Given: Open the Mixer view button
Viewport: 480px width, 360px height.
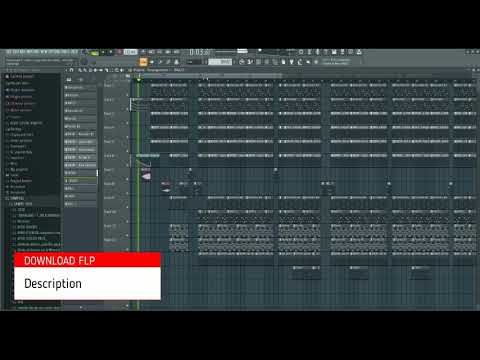Looking at the screenshot, I should click(x=267, y=62).
